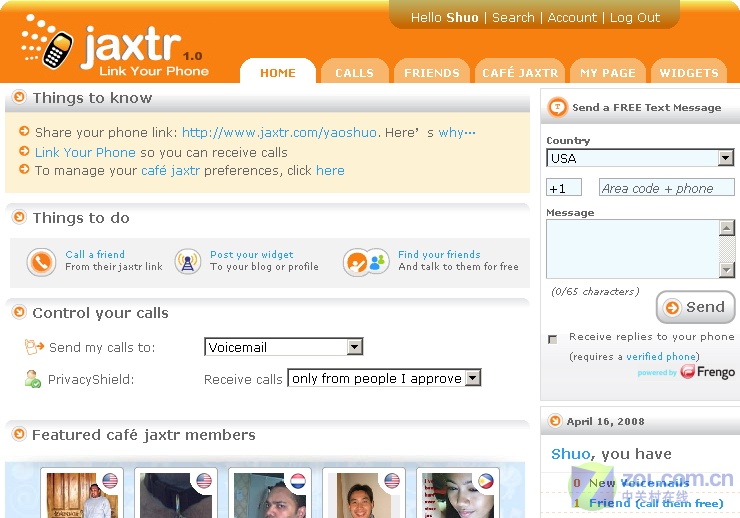Click the +1 country code field

pos(564,187)
